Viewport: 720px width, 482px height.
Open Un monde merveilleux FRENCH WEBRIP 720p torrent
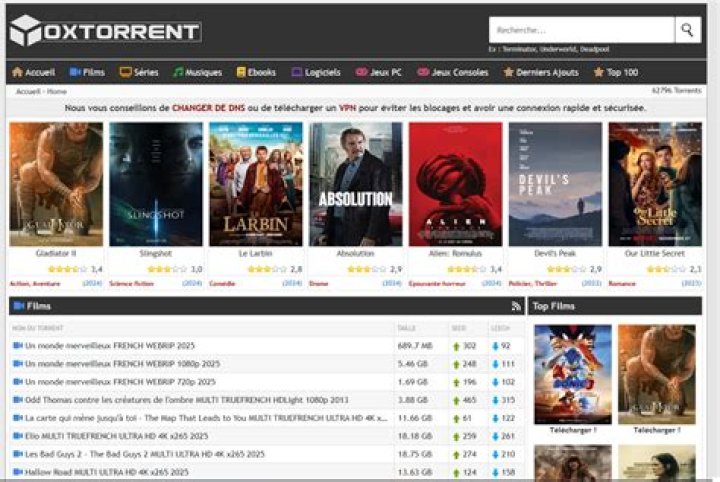click(120, 381)
